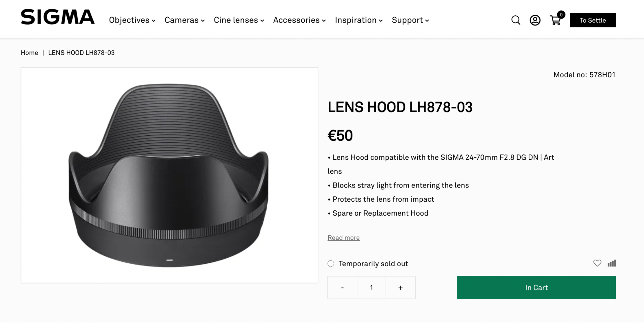The image size is (644, 335).
Task: Decrease quantity with minus button
Action: (342, 288)
